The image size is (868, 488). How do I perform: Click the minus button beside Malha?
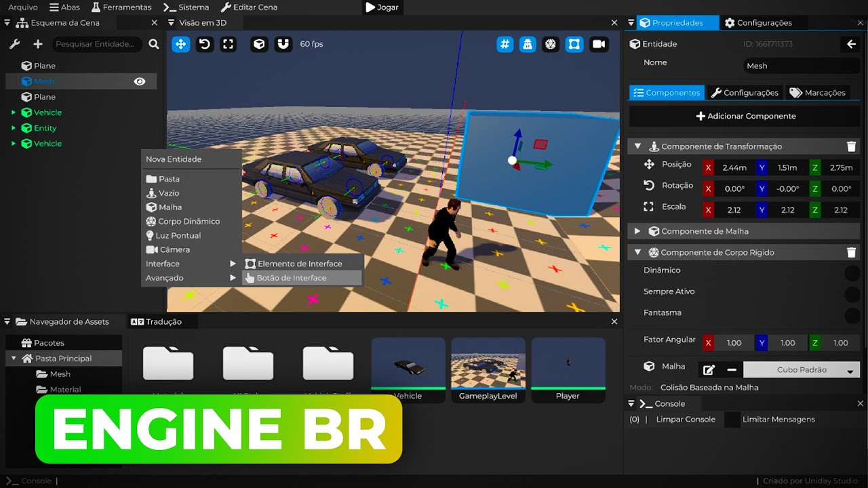pyautogui.click(x=731, y=370)
